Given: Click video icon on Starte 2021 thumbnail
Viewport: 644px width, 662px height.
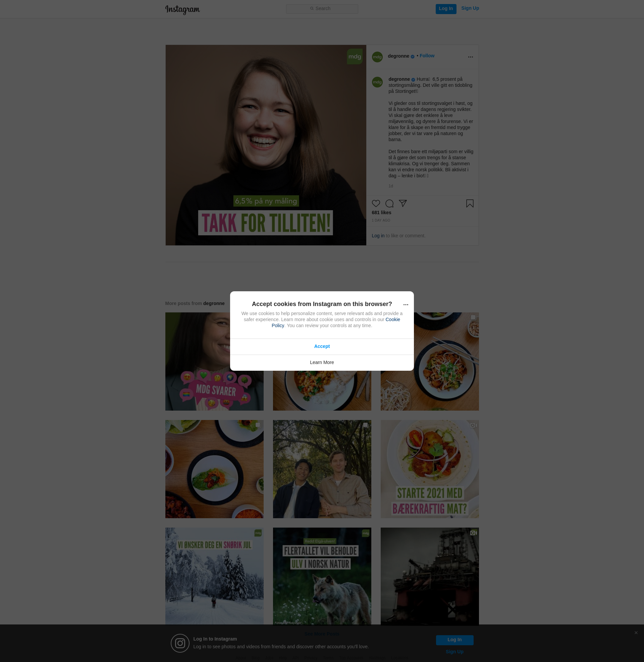Looking at the screenshot, I should 473,425.
